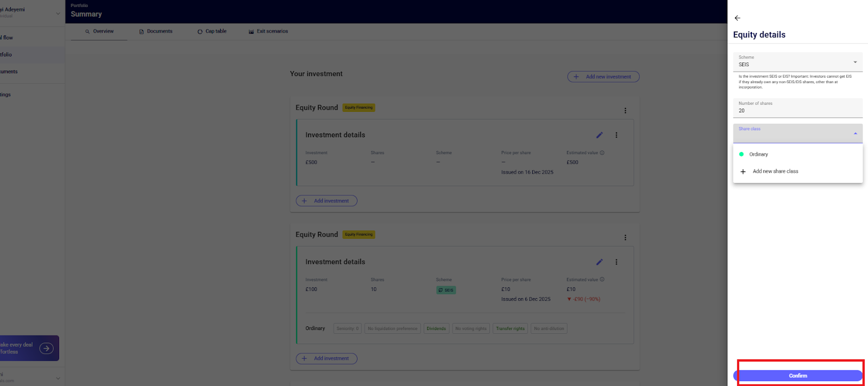Open the Documents tab

(156, 31)
